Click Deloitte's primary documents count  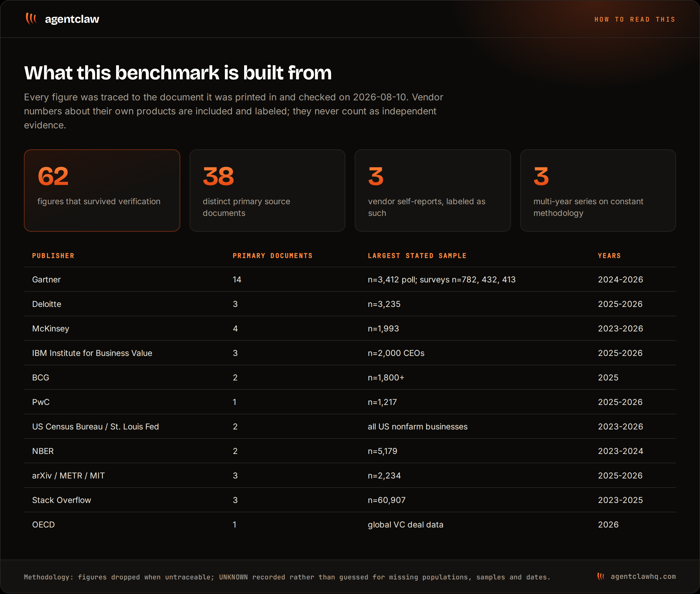[x=235, y=304]
